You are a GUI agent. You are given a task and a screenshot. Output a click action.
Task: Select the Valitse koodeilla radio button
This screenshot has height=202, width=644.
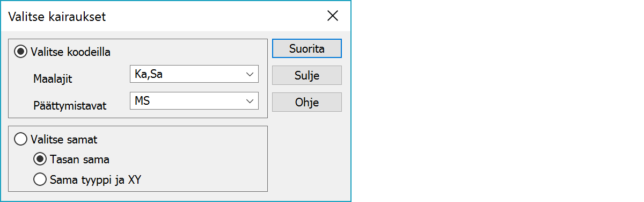pyautogui.click(x=21, y=52)
